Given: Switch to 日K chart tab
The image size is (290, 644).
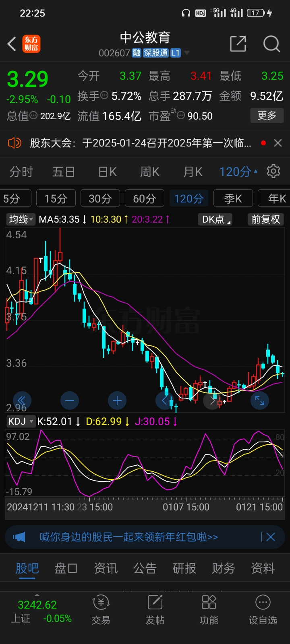Looking at the screenshot, I should point(107,172).
